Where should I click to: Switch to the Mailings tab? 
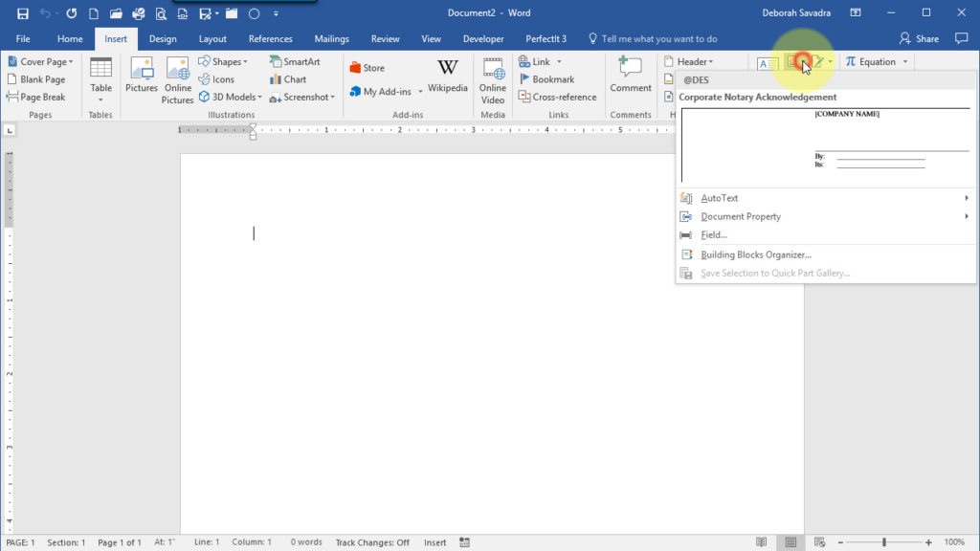coord(331,38)
